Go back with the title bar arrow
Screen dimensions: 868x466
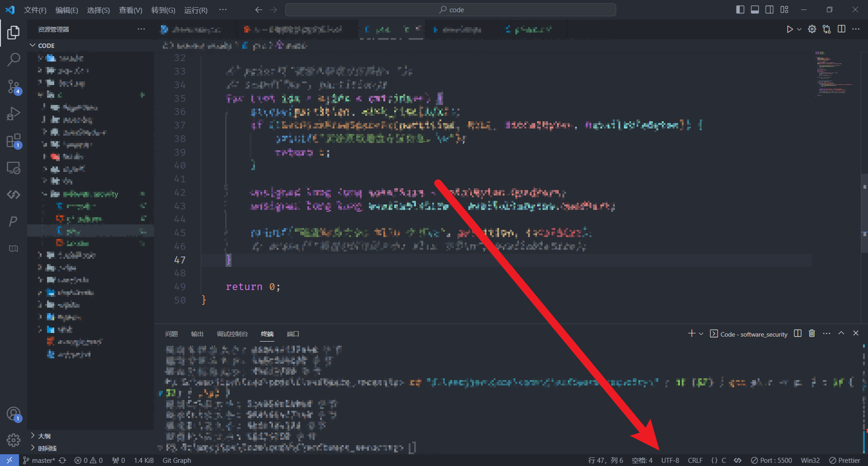tap(259, 10)
